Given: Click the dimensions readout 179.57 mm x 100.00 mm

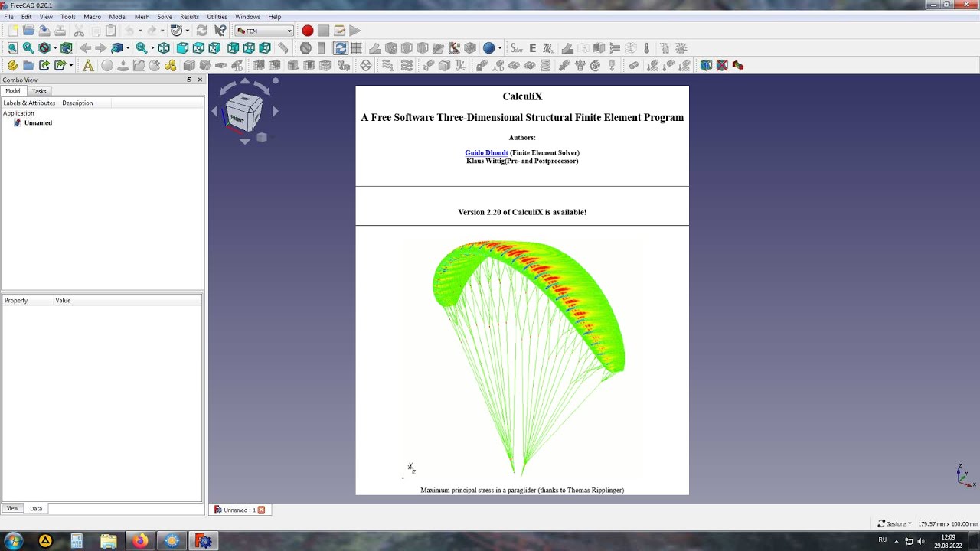Looking at the screenshot, I should point(948,524).
